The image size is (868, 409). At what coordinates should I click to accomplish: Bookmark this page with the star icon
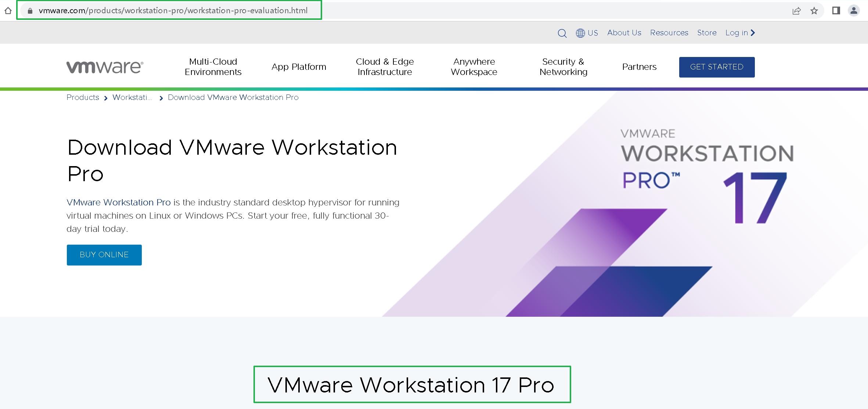pos(814,11)
